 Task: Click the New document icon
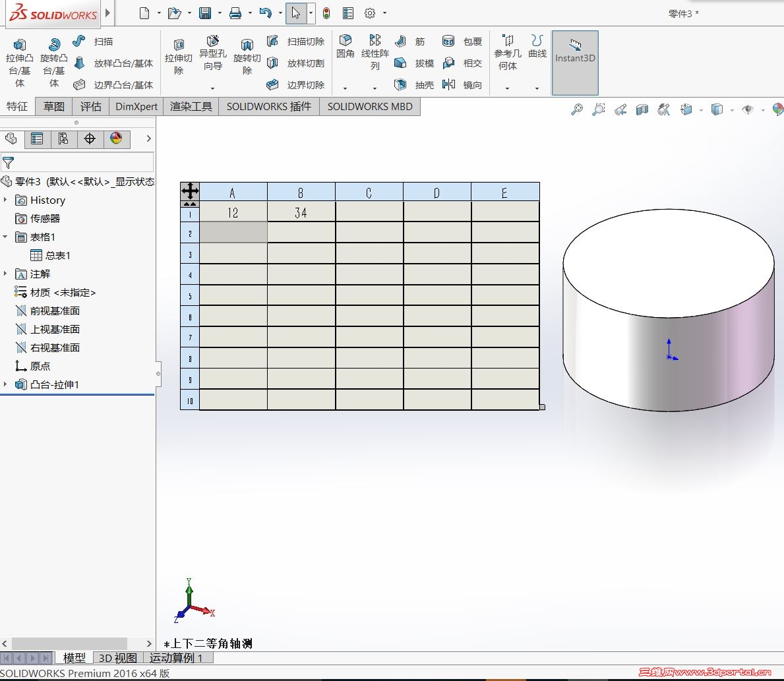(x=144, y=13)
